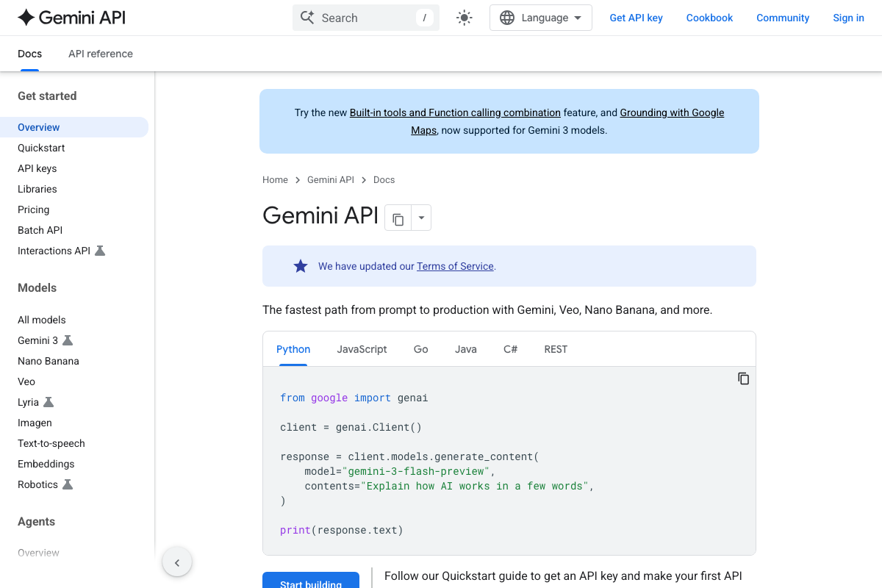882x588 pixels.
Task: Click the "from google import genai" code line
Action: point(354,398)
